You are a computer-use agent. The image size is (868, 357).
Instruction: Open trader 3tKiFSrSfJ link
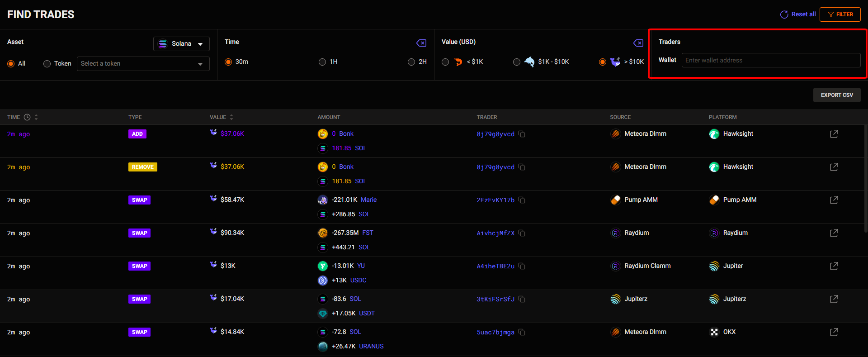click(495, 299)
